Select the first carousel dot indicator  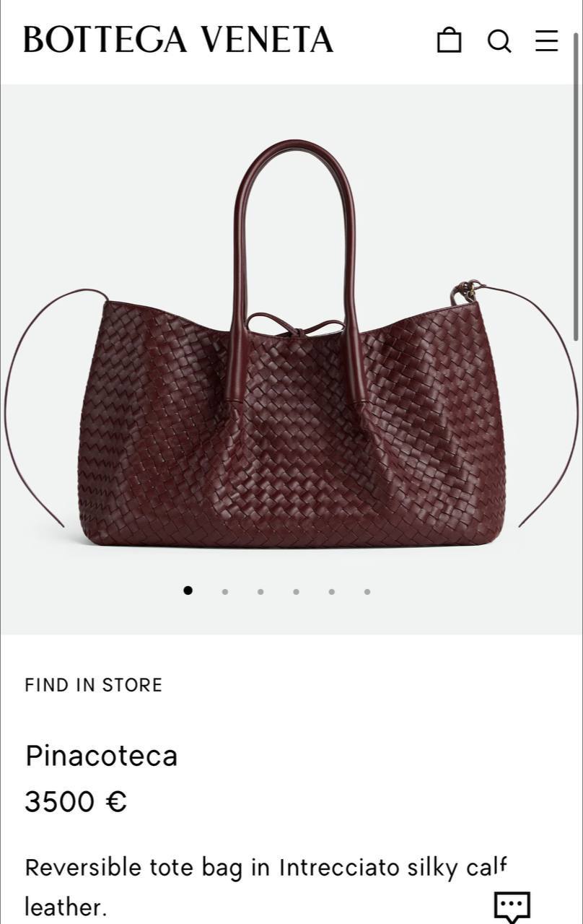point(188,590)
